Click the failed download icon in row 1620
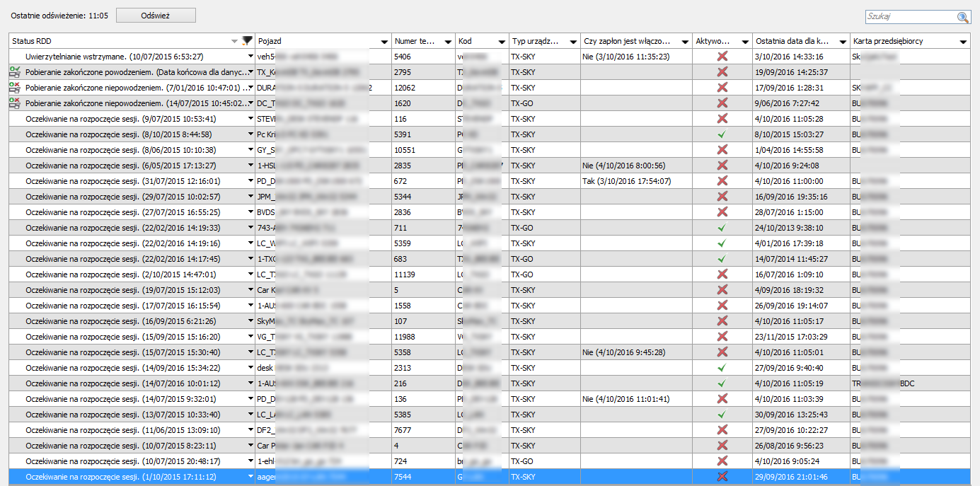 click(14, 103)
